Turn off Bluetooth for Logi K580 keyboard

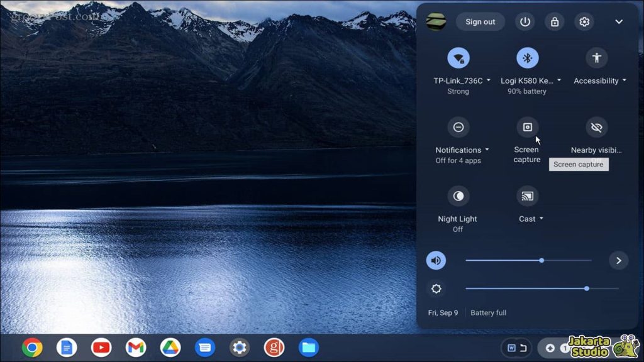[x=526, y=57]
